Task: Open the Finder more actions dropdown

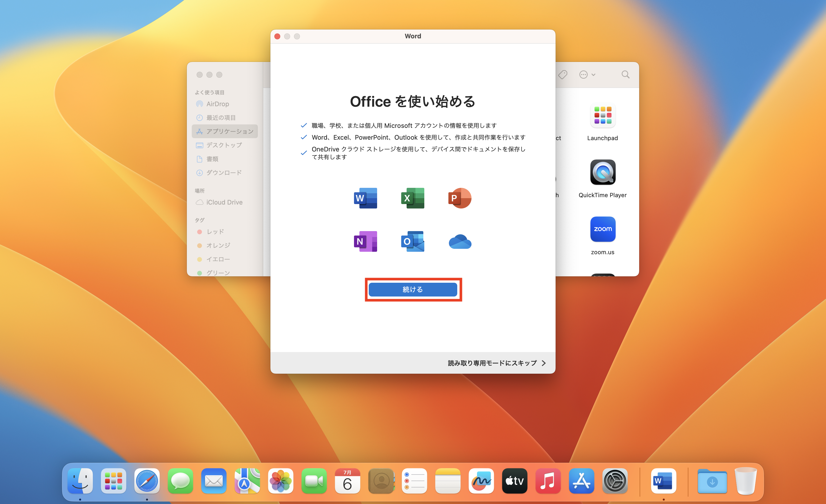Action: tap(587, 74)
